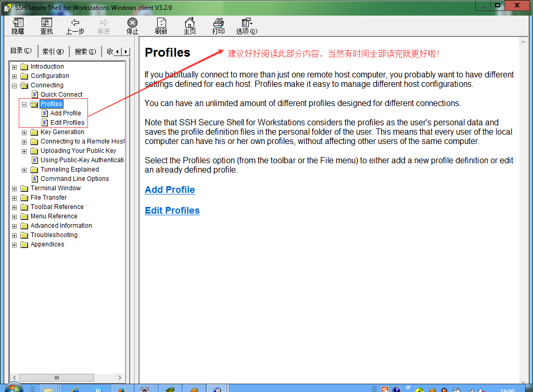The height and width of the screenshot is (392, 533).
Task: Select Introduction in the contents tree
Action: pyautogui.click(x=47, y=67)
